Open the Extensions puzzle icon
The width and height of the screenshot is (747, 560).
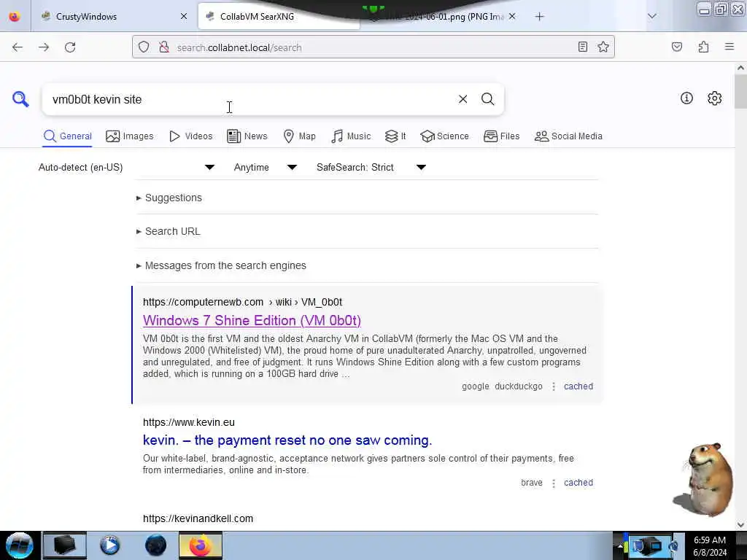[703, 47]
